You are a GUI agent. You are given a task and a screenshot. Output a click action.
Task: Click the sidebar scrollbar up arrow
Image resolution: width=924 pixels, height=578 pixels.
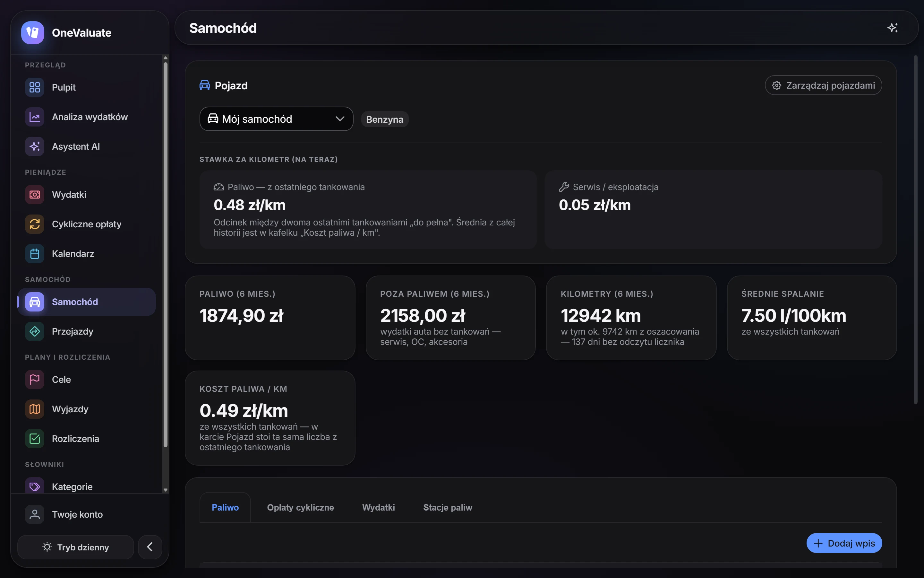(x=165, y=58)
